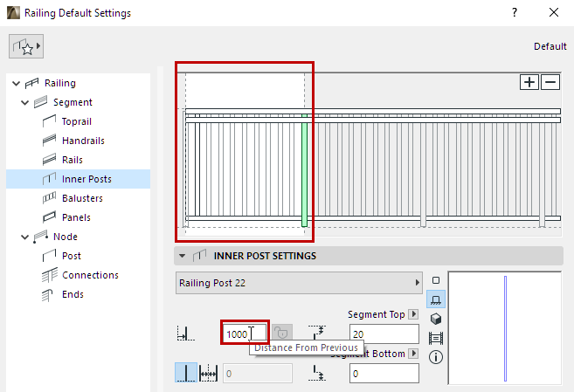Viewport: 574px width, 392px height.
Task: Collapse the Railing tree node
Action: point(16,84)
